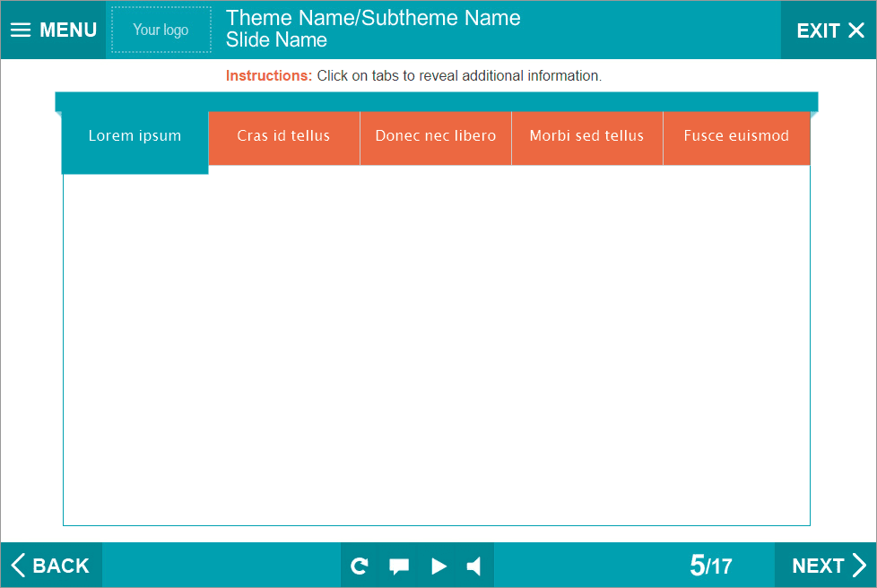This screenshot has width=877, height=588.
Task: Open the speech bubble transcript icon
Action: point(399,566)
